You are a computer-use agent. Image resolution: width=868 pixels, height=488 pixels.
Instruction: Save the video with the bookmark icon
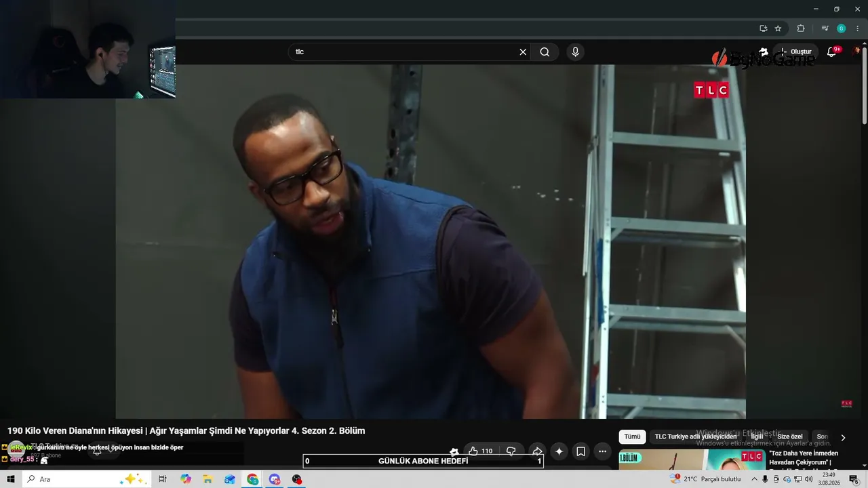click(x=581, y=451)
